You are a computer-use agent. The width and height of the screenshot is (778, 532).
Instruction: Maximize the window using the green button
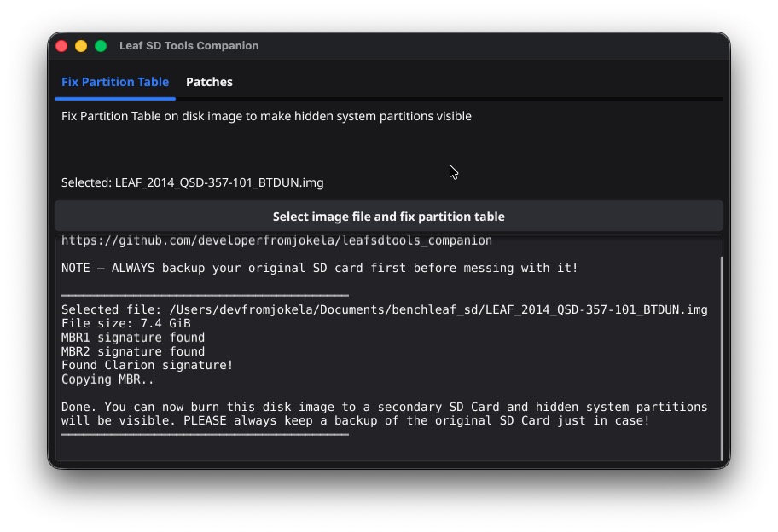tap(101, 46)
